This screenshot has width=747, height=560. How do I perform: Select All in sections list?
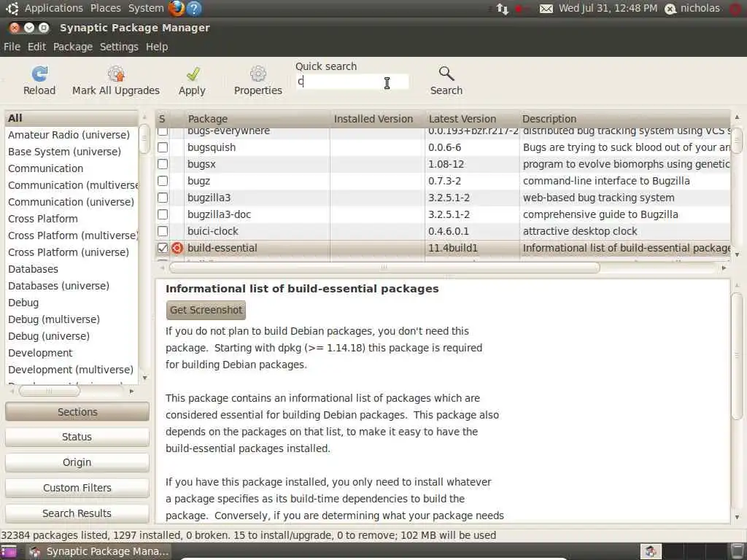71,118
